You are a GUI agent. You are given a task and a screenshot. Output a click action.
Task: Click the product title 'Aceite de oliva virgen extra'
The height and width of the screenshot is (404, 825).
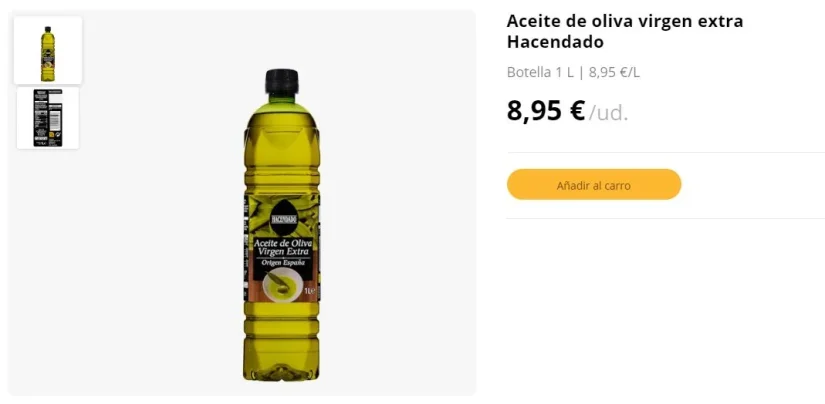[625, 22]
